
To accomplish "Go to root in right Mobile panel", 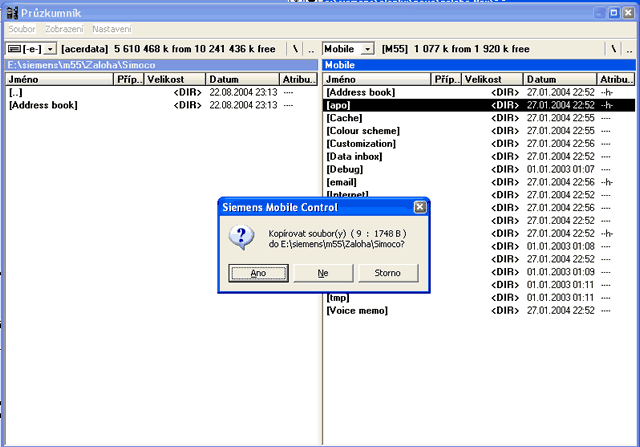I will pyautogui.click(x=613, y=49).
